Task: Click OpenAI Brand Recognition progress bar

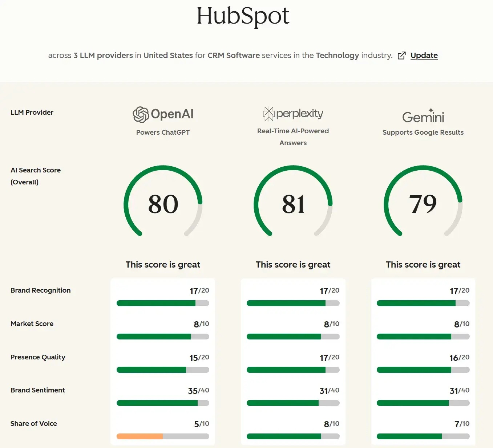Action: click(x=163, y=303)
